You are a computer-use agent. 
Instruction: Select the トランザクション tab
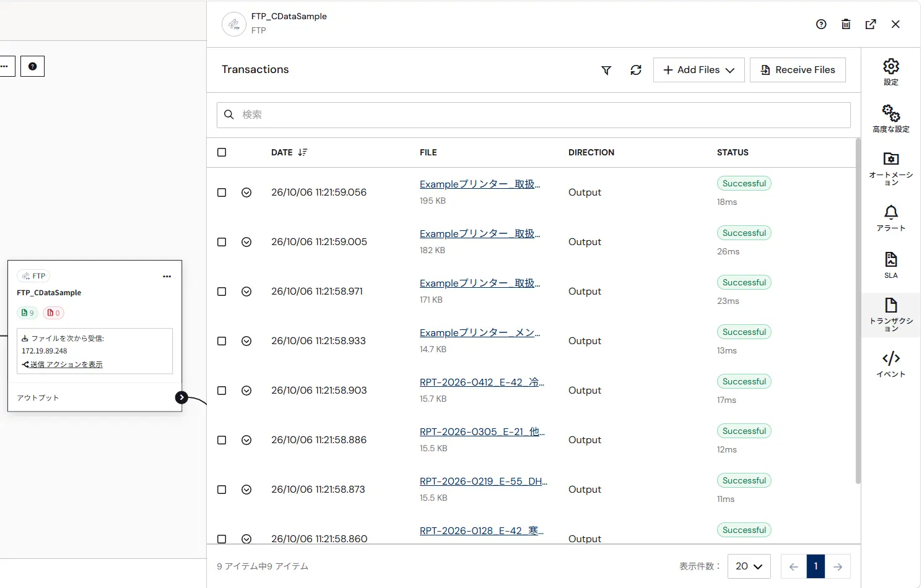pos(891,314)
